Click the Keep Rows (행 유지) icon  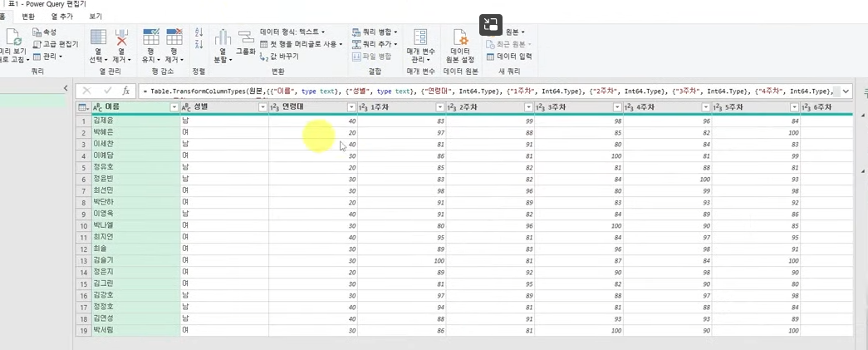[151, 37]
